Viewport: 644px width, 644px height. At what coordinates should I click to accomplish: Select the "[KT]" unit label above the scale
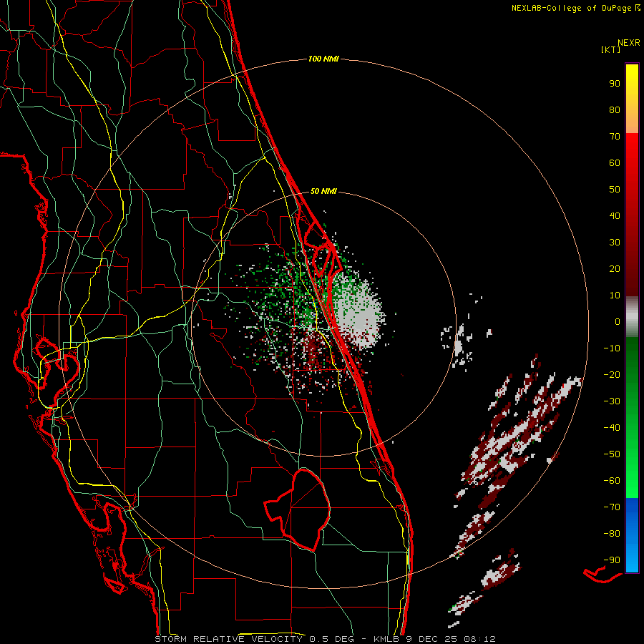pos(610,49)
